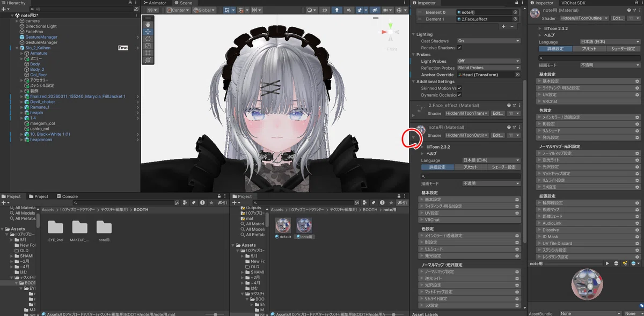Toggle scene lighting lightbulb icon

[336, 10]
